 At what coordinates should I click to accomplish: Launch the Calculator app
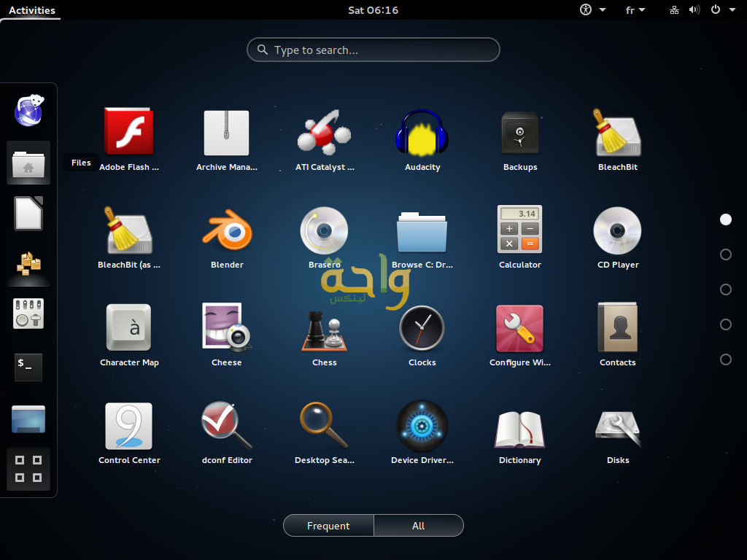tap(519, 229)
